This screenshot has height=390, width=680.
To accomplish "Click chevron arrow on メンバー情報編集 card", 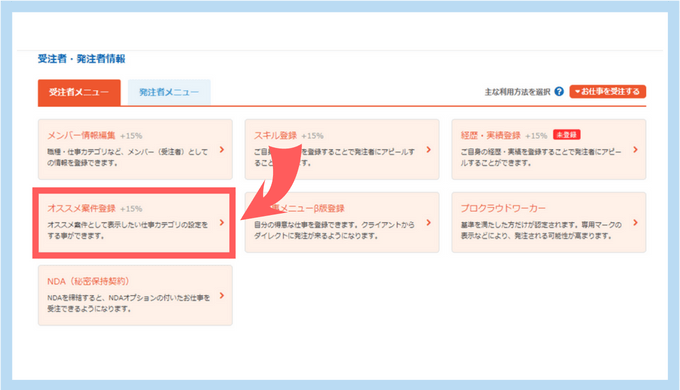I will (222, 150).
